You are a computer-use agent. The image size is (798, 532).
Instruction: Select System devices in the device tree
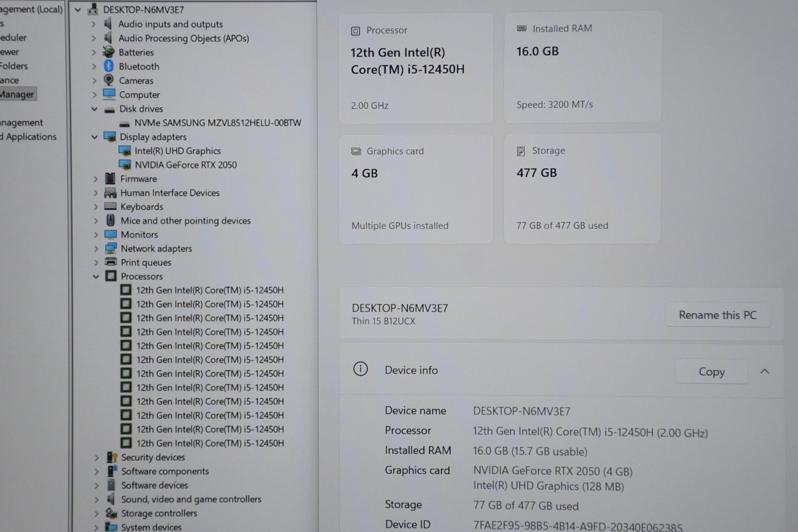[x=151, y=527]
